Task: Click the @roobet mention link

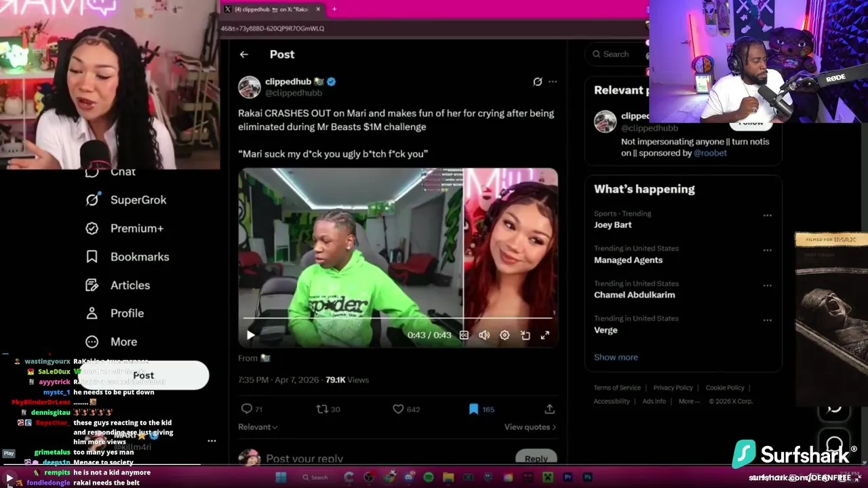Action: [x=710, y=153]
